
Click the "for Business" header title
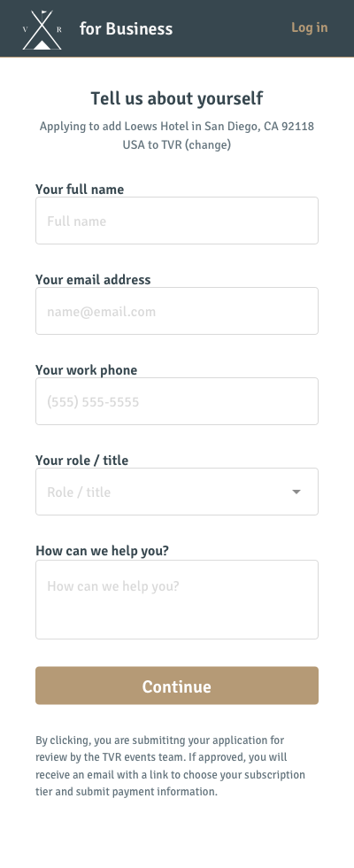tap(126, 28)
